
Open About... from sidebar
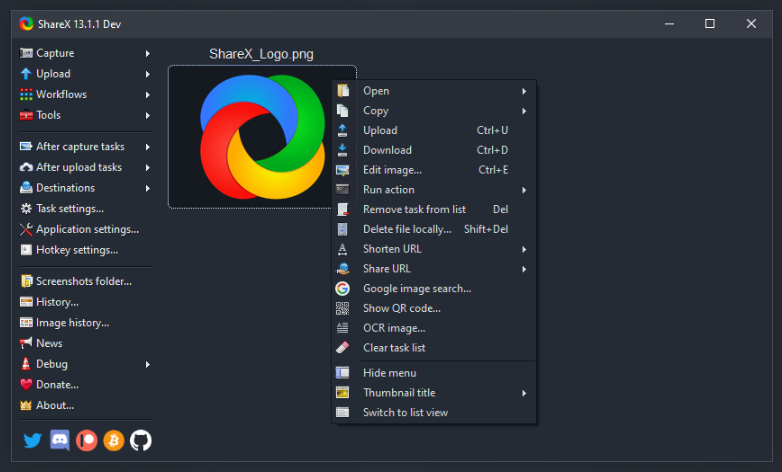[55, 406]
